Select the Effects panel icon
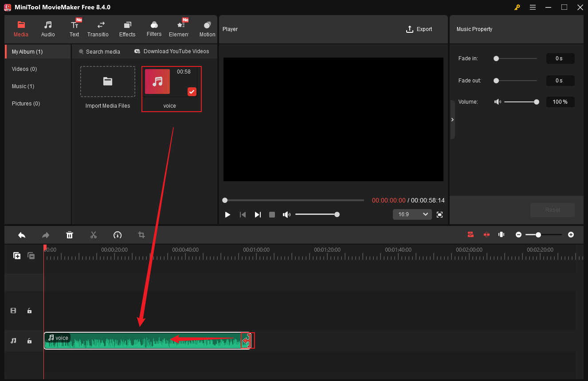Viewport: 588px width, 381px height. pos(127,29)
